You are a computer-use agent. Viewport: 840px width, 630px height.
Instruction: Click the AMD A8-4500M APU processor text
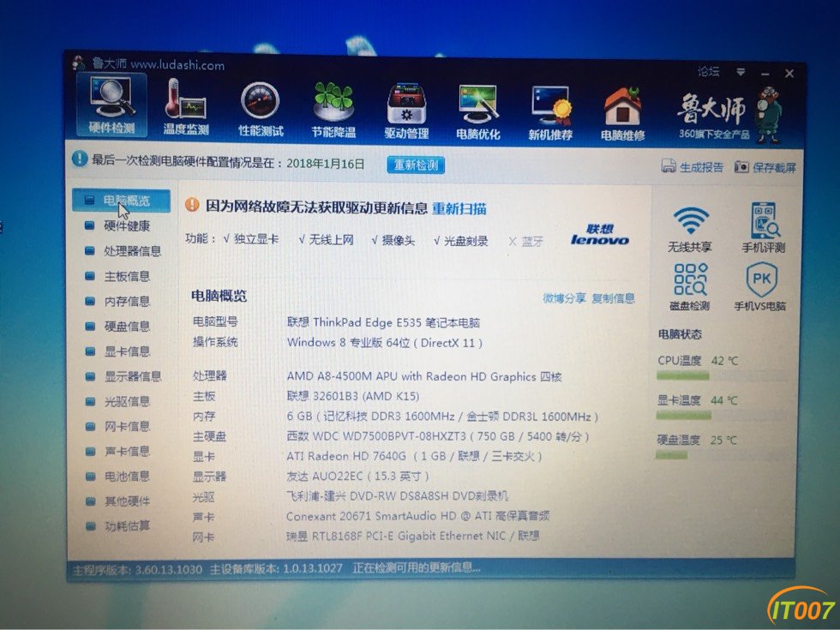point(423,376)
